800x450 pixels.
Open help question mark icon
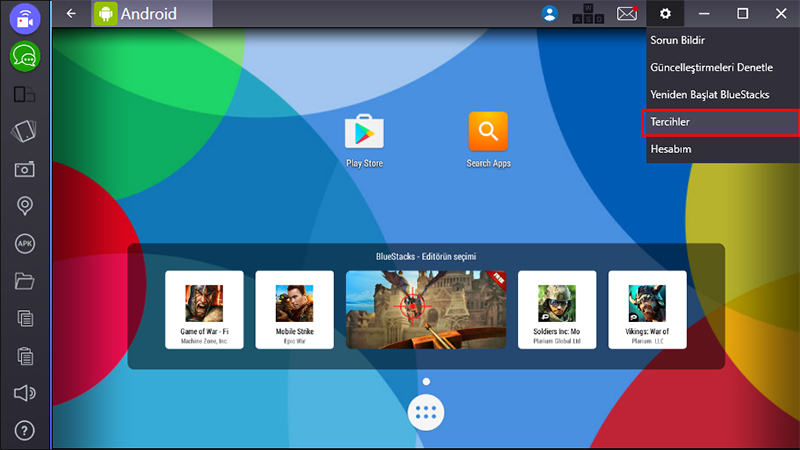point(25,431)
